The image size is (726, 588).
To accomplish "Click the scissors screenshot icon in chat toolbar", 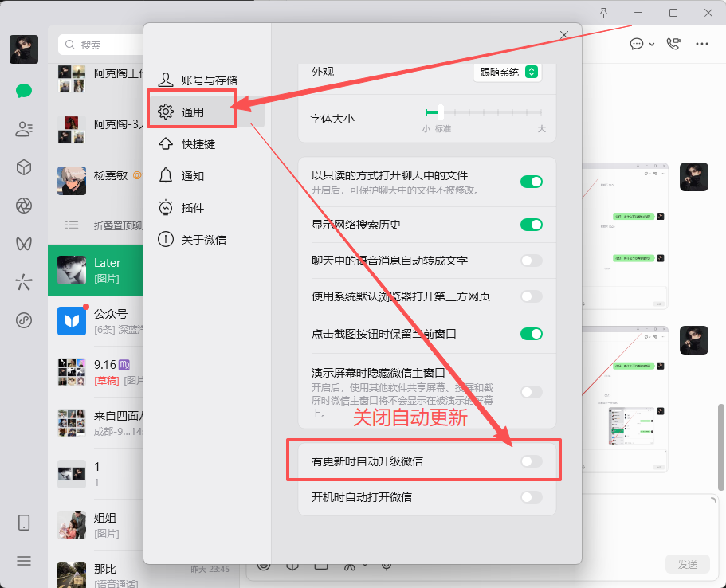I will 350,566.
